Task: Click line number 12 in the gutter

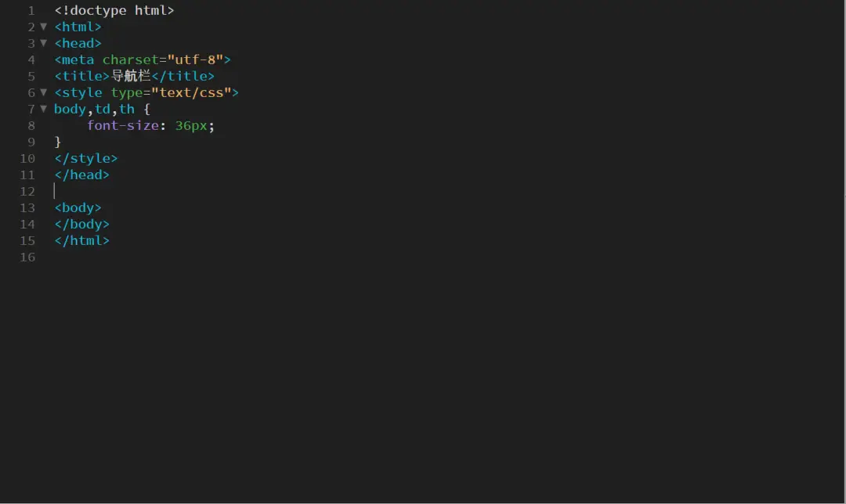Action: coord(27,192)
